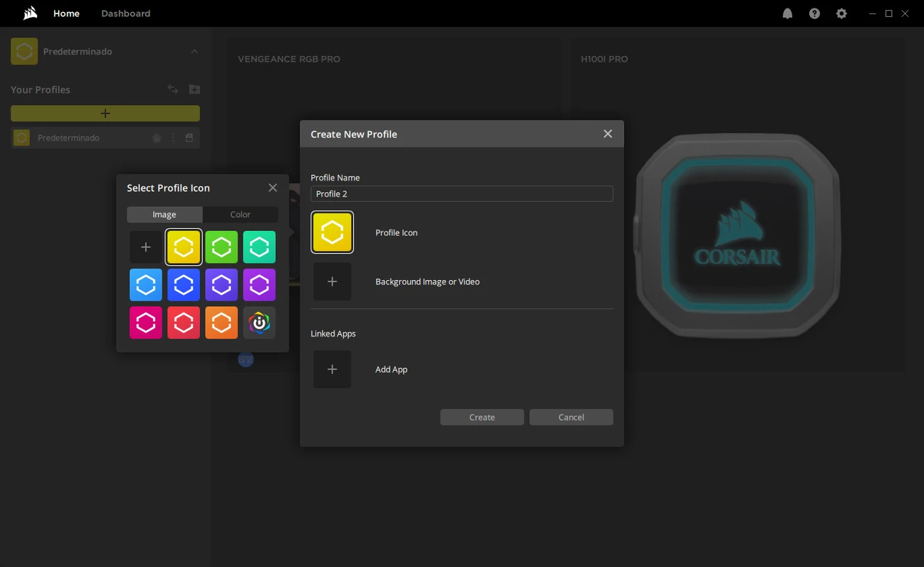Create a new profile folder

(194, 89)
